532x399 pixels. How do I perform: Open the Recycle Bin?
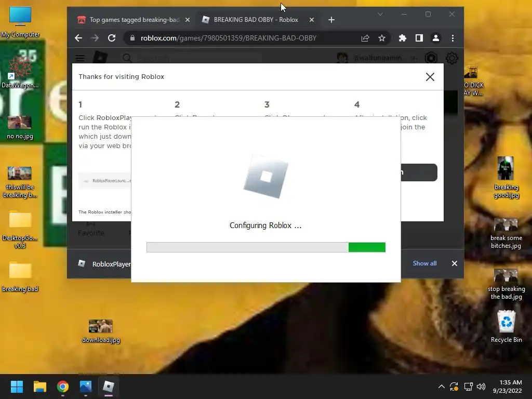[506, 326]
